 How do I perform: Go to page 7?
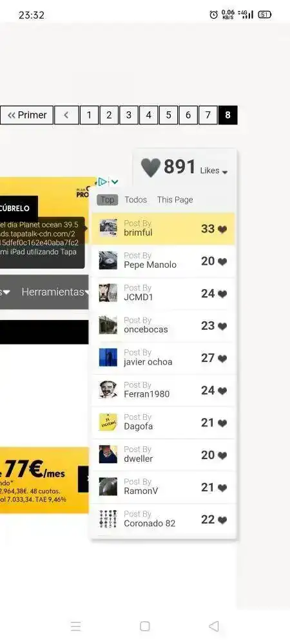[x=208, y=115]
